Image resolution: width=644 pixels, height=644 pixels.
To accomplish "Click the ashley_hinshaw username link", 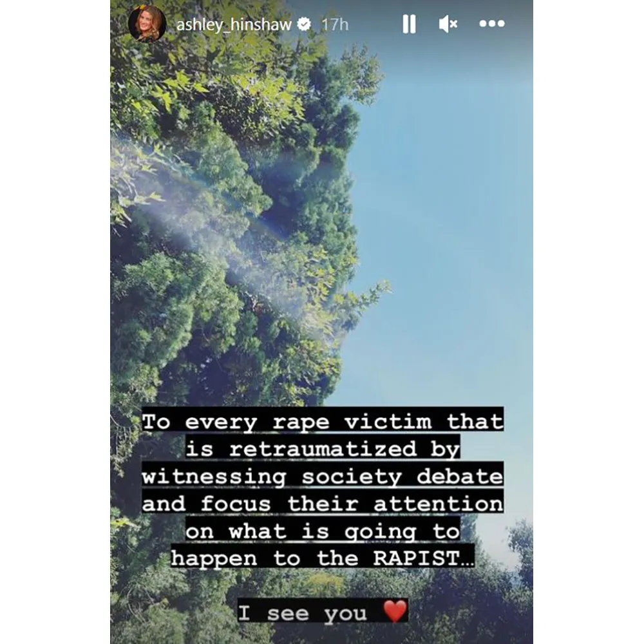I will (x=234, y=24).
